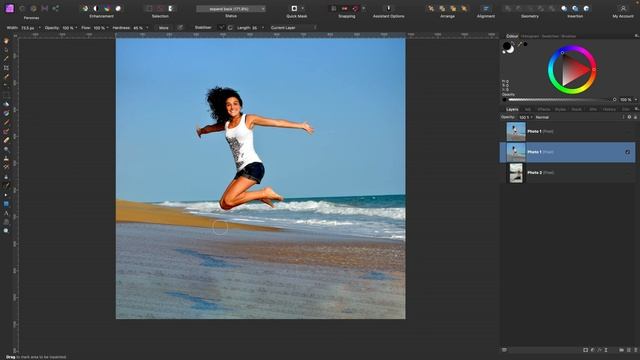Click the primary colour swatch

(507, 47)
